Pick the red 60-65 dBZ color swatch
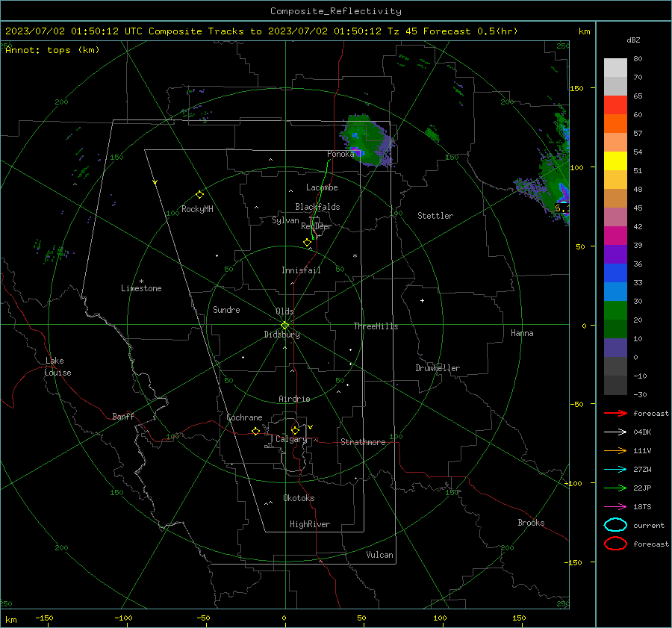672x628 pixels. 615,105
